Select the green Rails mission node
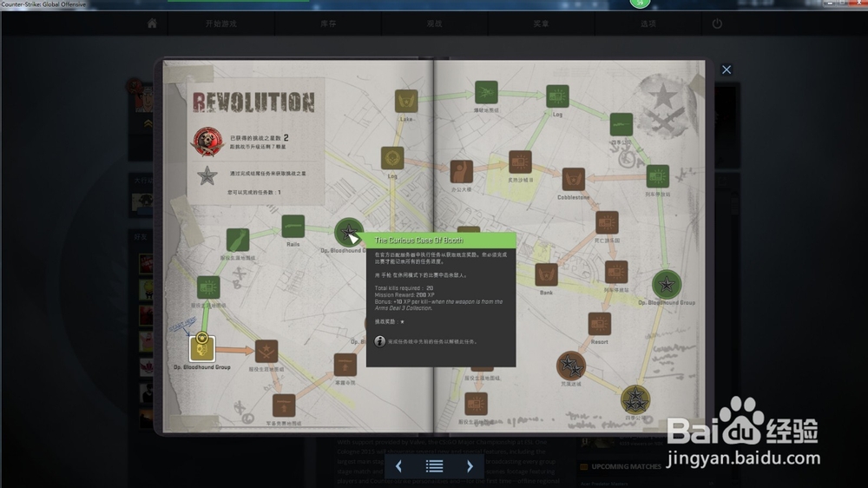Screen dimensions: 868x488 [x=293, y=227]
